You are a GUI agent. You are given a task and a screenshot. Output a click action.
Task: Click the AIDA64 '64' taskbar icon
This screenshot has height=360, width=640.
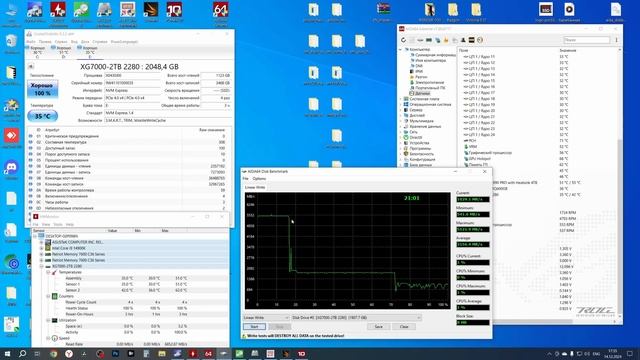point(208,353)
